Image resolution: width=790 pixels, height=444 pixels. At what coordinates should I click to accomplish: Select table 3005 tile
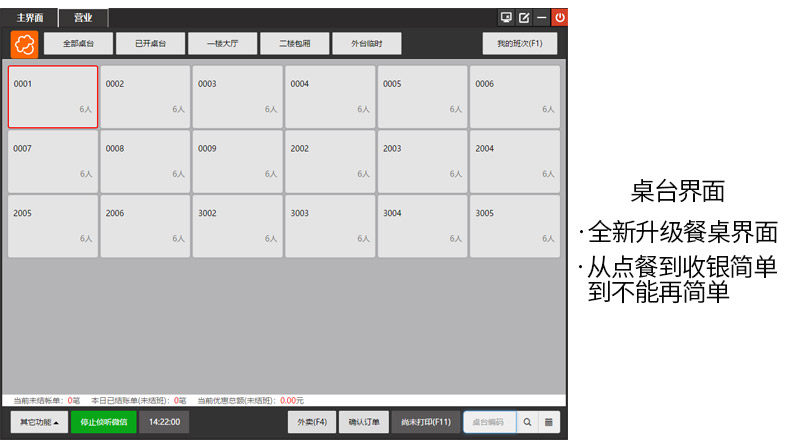(x=514, y=226)
